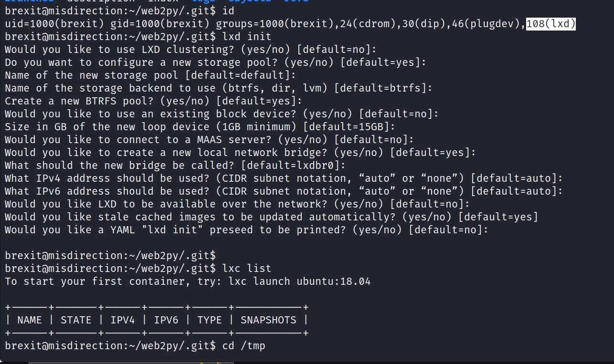This screenshot has height=364, width=614.
Task: Click the 'lxc list' command text
Action: pos(246,269)
